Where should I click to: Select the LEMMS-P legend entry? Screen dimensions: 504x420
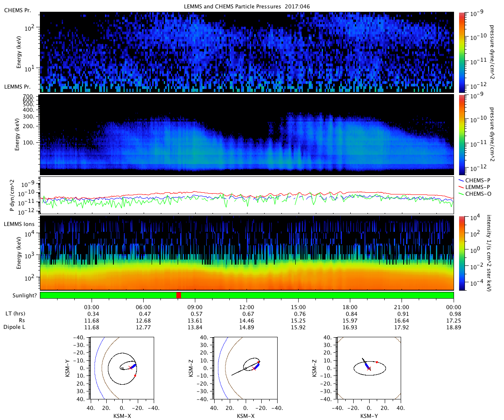tap(475, 186)
